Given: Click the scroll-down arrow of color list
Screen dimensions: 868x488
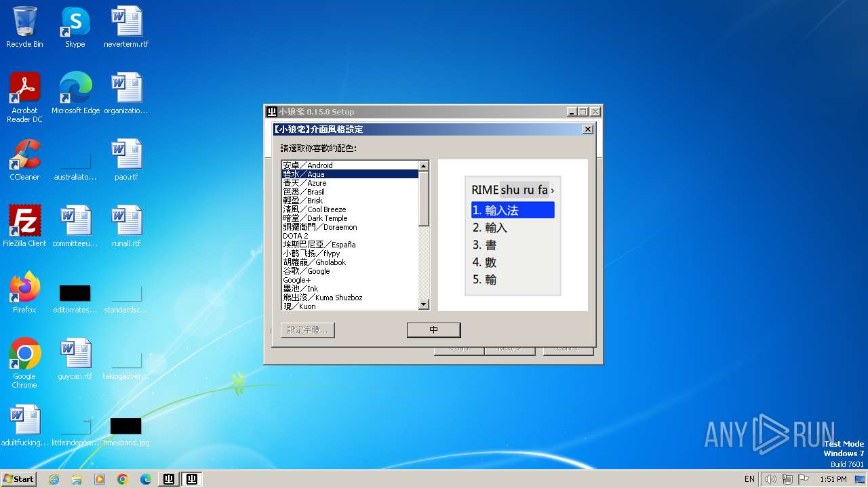Looking at the screenshot, I should [424, 305].
